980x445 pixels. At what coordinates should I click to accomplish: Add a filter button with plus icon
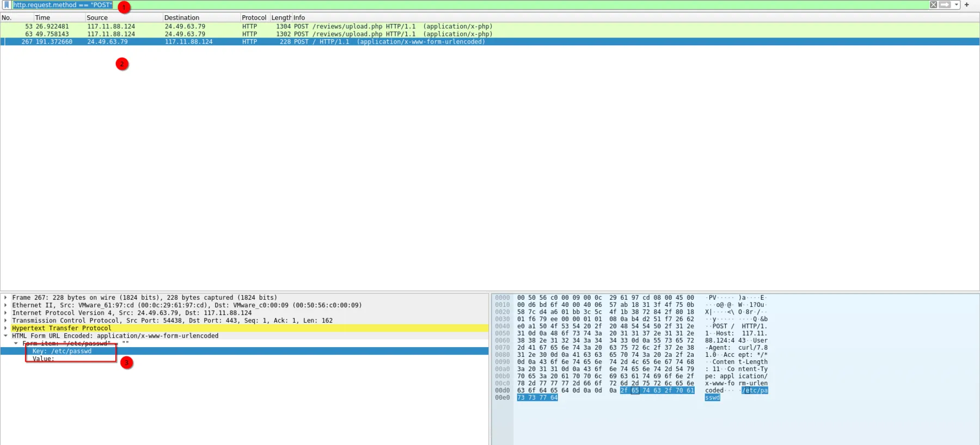(967, 5)
